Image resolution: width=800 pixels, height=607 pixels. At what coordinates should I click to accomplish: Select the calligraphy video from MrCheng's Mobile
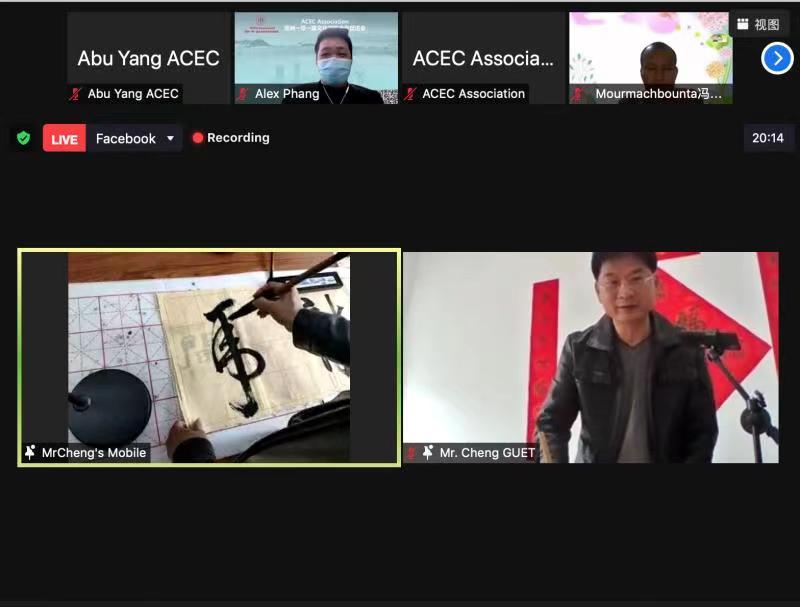[x=209, y=357]
